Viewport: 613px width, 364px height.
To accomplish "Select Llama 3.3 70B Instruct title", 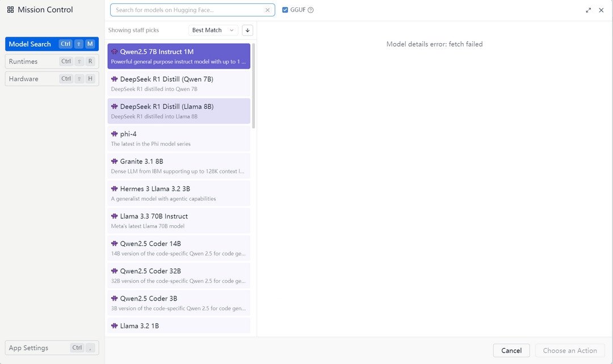I will tap(154, 216).
